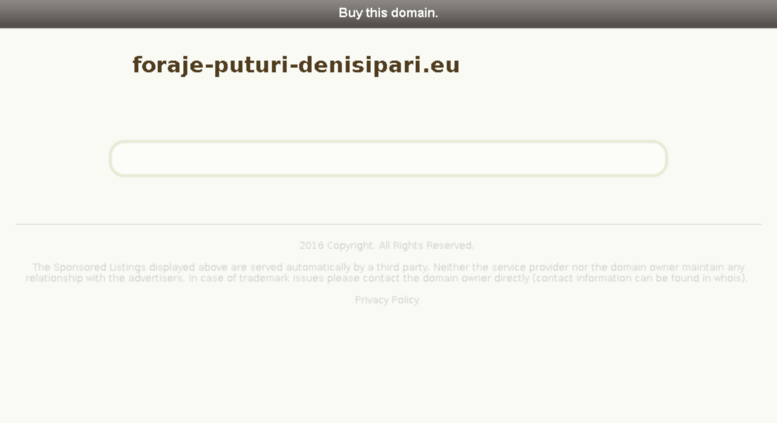
Task: Click the horizontal divider line above footer
Action: (388, 224)
